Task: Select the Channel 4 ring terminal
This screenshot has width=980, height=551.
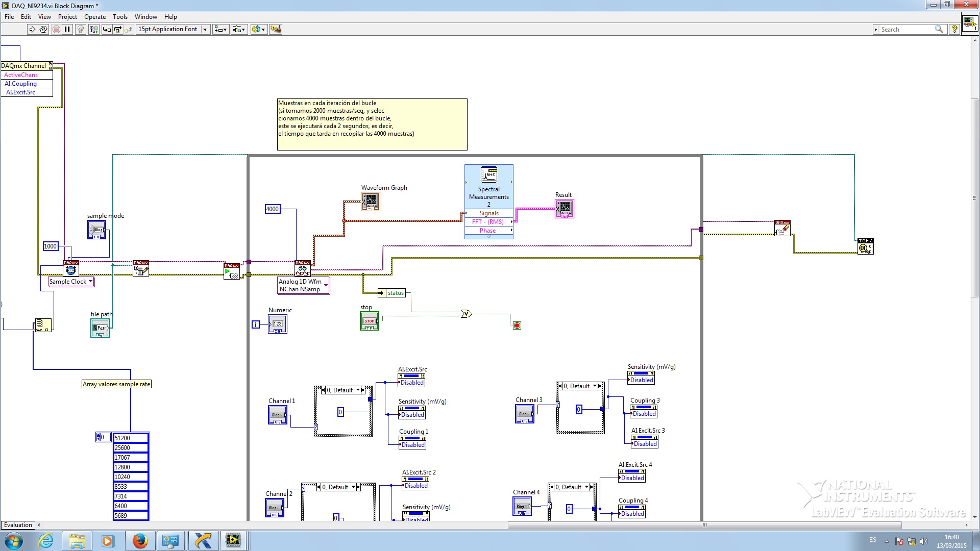Action: point(522,506)
